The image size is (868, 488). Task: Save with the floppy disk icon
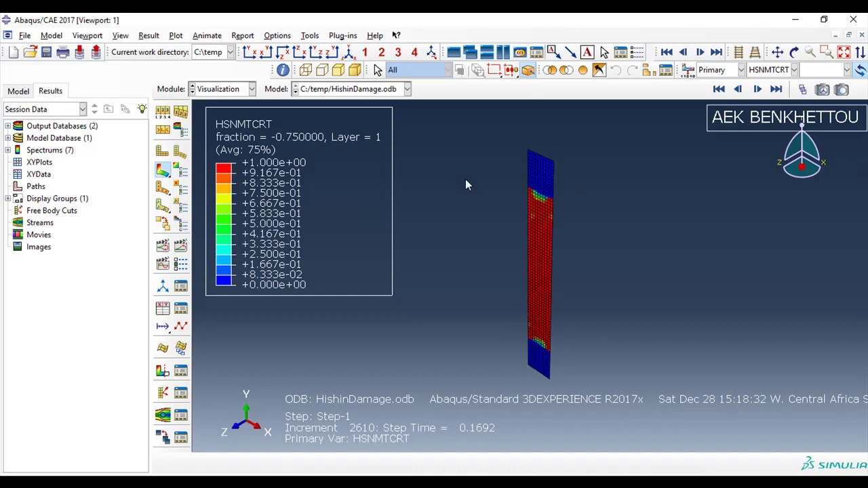[x=46, y=52]
